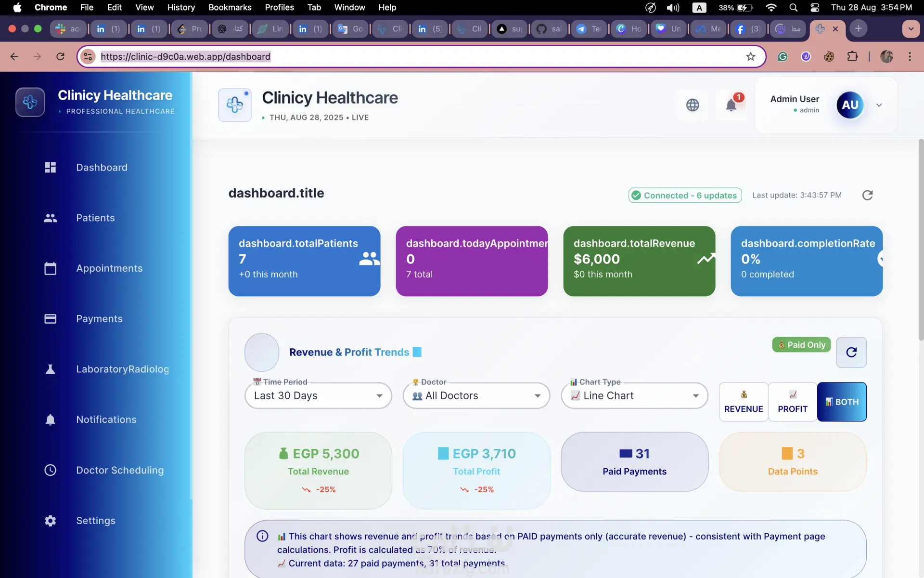Click the globe language icon
This screenshot has width=924, height=578.
[x=693, y=105]
